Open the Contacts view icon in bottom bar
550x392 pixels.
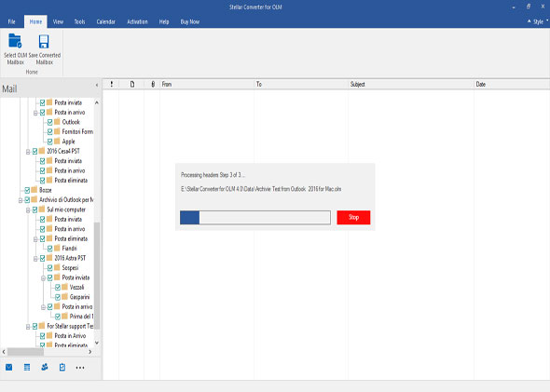coord(45,367)
